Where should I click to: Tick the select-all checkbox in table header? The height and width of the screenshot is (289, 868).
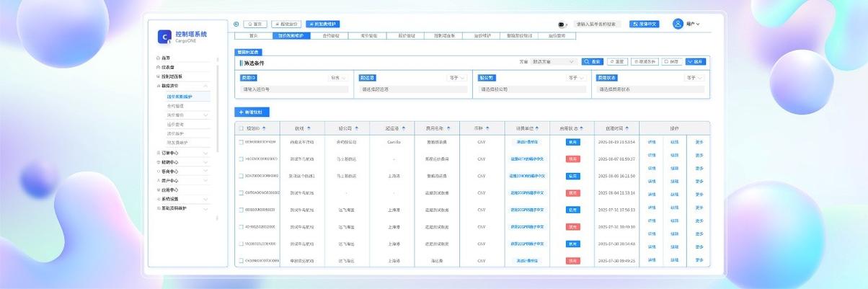242,128
